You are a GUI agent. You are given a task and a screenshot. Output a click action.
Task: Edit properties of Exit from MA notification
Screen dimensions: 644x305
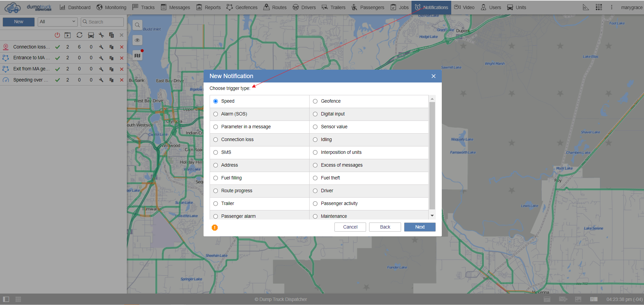pyautogui.click(x=101, y=69)
